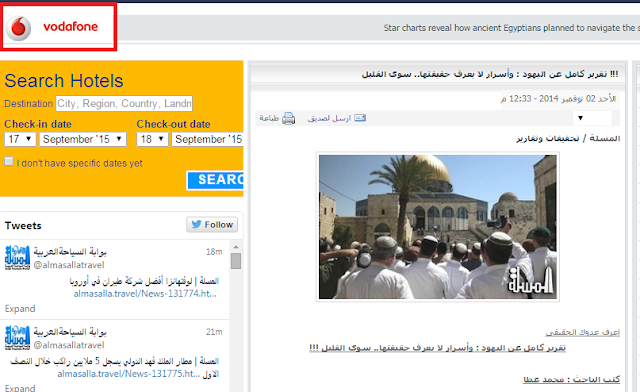Click the Follow button in Tweets widget

coord(212,225)
